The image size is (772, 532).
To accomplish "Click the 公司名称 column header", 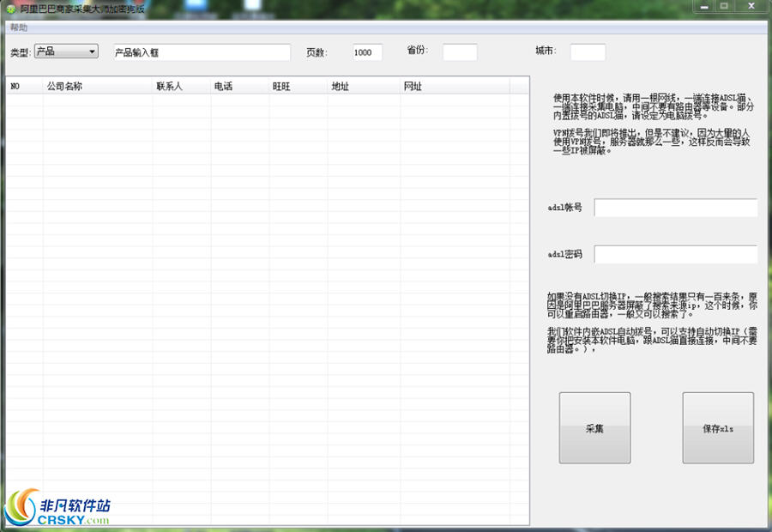I will [98, 86].
